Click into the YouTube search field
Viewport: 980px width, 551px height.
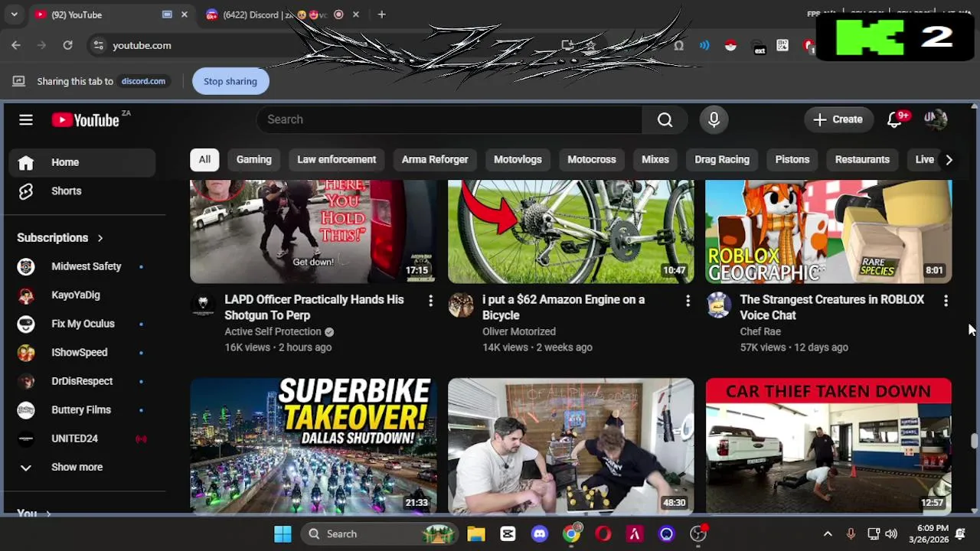click(x=449, y=119)
